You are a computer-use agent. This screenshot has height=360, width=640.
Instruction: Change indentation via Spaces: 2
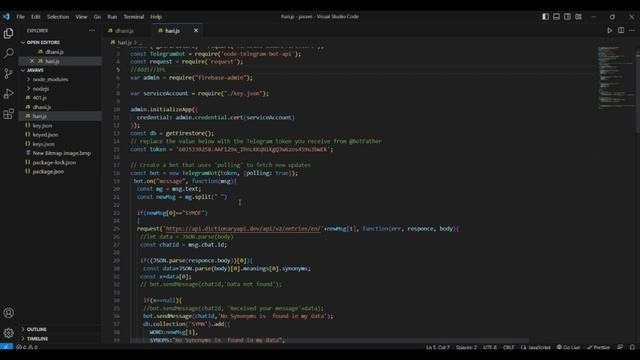(x=466, y=347)
